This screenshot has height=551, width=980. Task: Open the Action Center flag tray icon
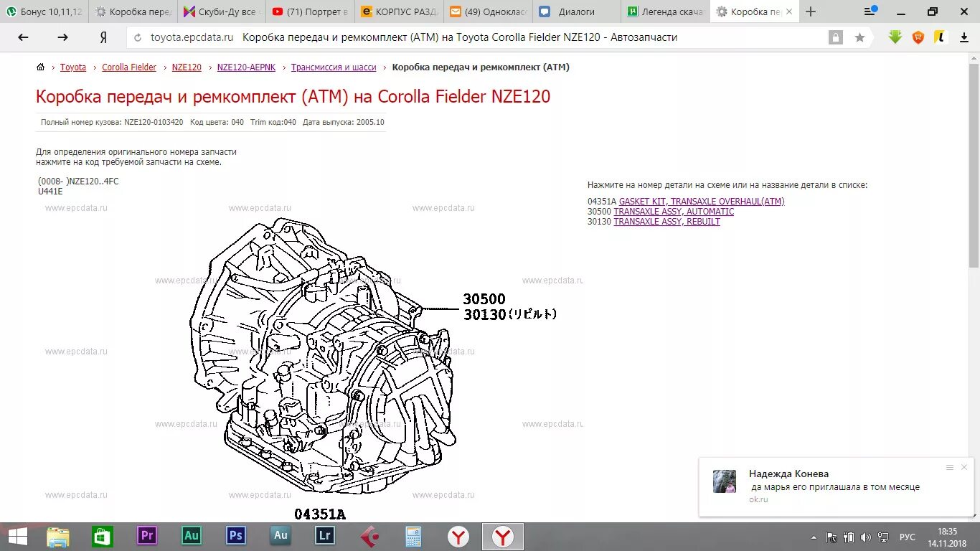(831, 537)
